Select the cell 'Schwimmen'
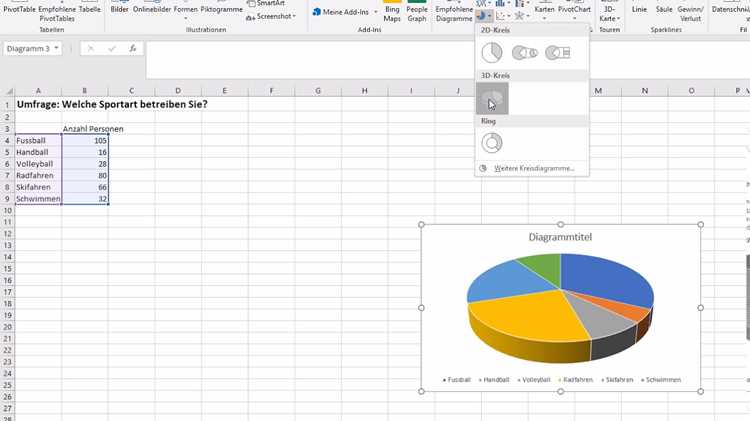Screen dimensions: 750x421 click(x=38, y=199)
